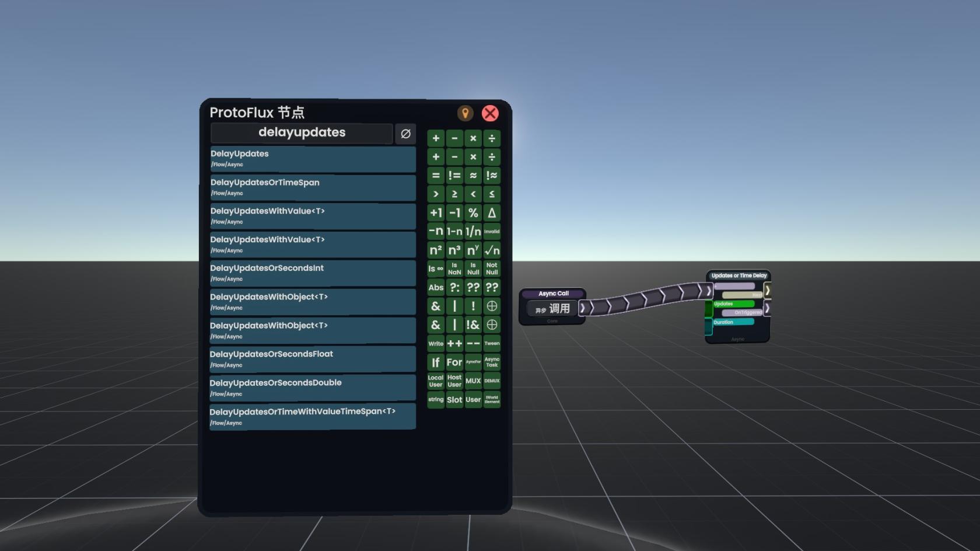Click the approximately-equal ≈ operator shortcut

pos(473,176)
